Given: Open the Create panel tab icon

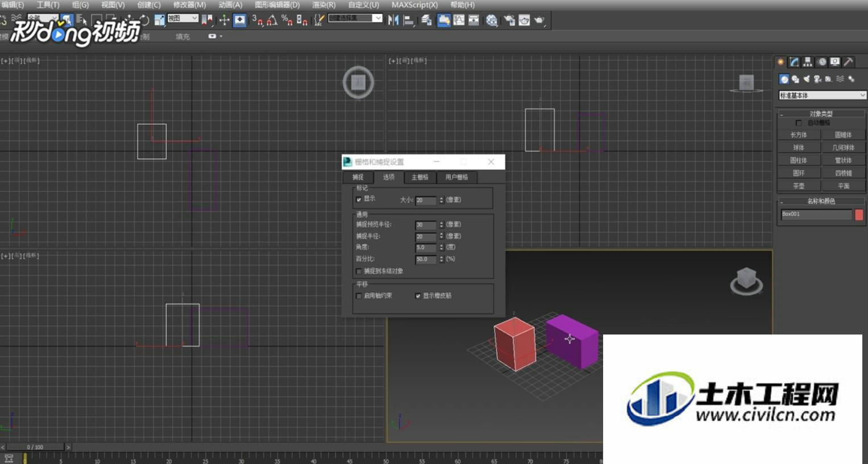Looking at the screenshot, I should [781, 62].
